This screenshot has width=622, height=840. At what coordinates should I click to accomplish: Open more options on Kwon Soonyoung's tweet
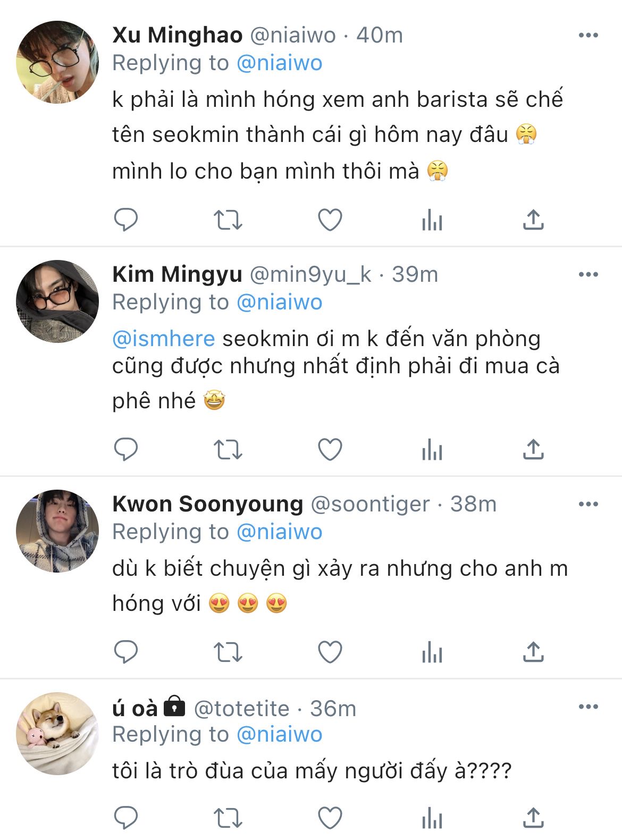[588, 504]
